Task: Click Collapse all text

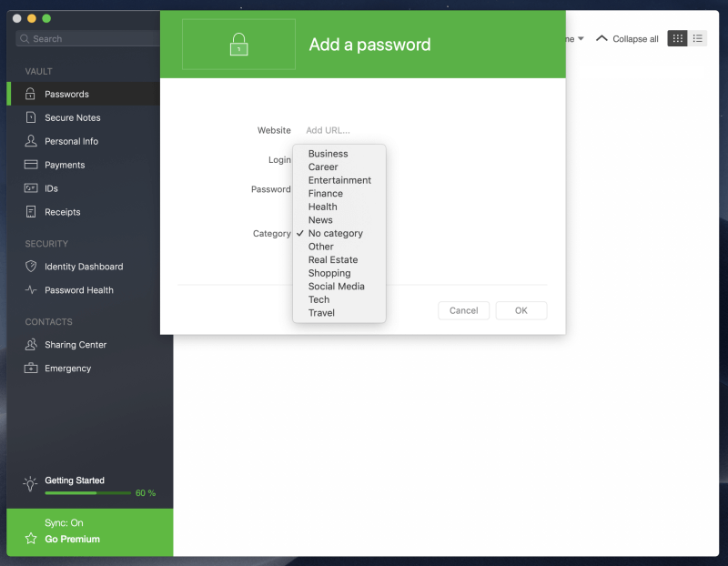Action: click(x=635, y=39)
